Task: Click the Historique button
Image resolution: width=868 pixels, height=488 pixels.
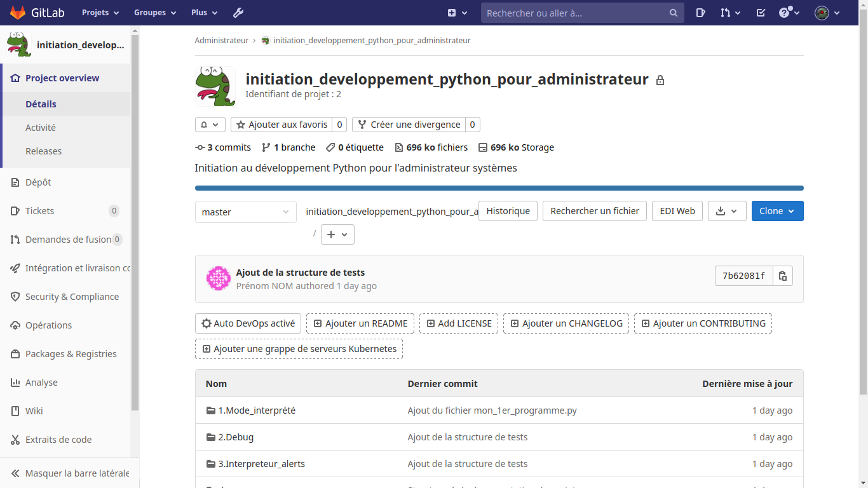Action: [x=508, y=211]
